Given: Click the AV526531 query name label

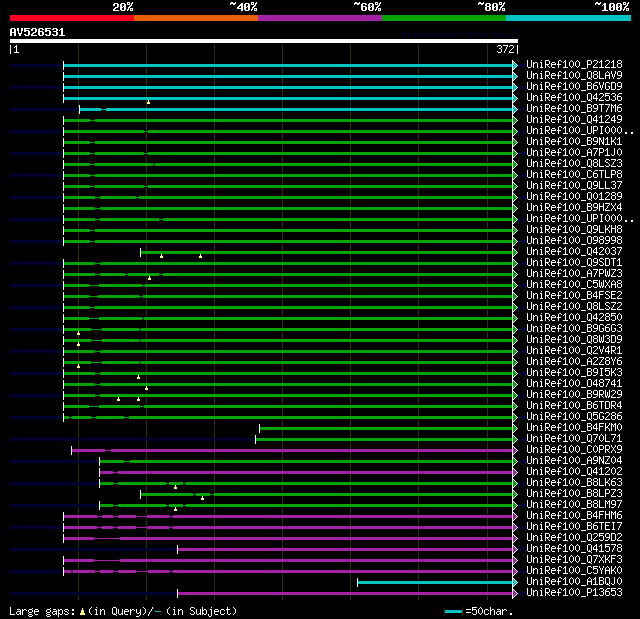Looking at the screenshot, I should coord(37,32).
